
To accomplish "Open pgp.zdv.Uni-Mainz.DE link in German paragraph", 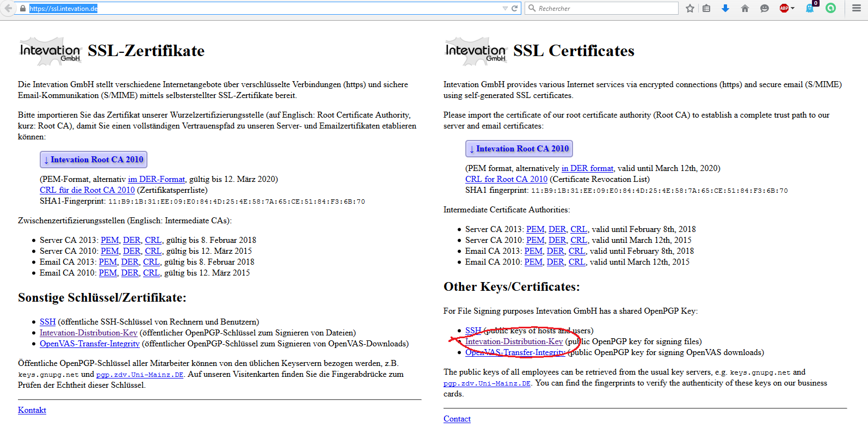I will tap(140, 375).
